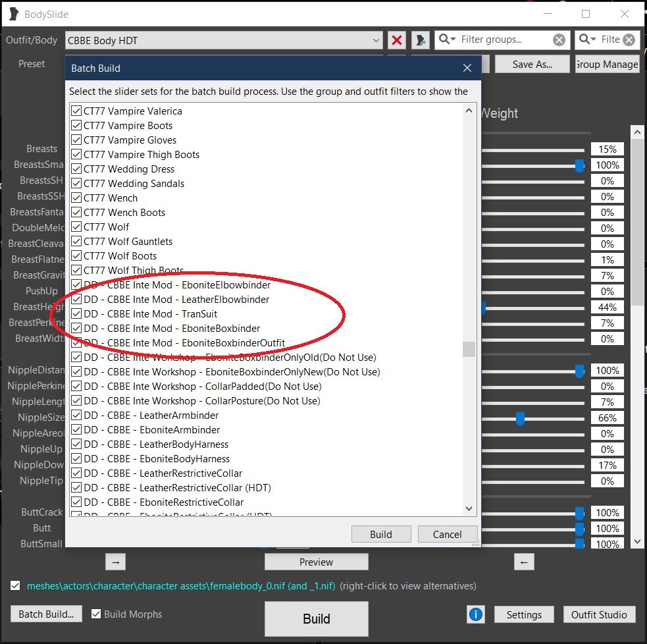Click the batch list scrollbar thumb
Screen dimensions: 647x644
point(469,349)
